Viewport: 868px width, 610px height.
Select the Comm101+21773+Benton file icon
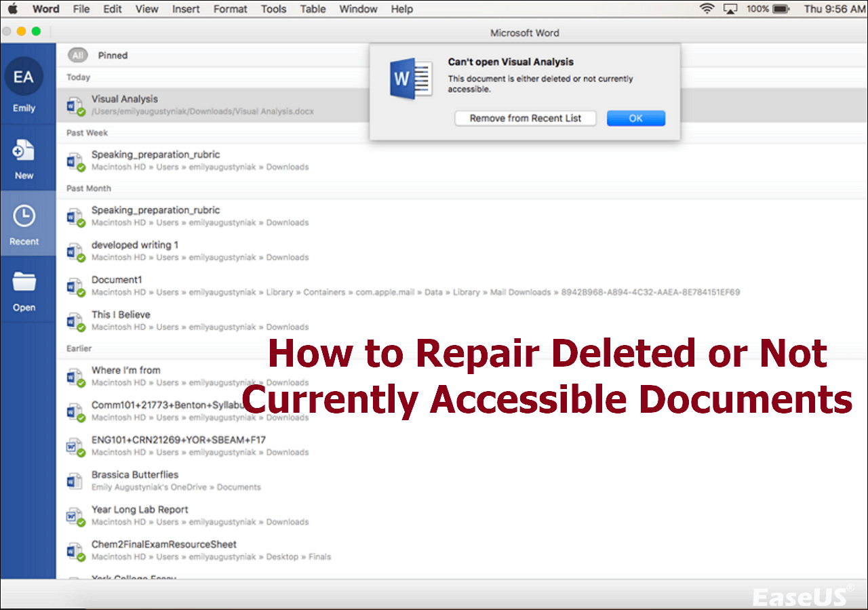coord(75,411)
